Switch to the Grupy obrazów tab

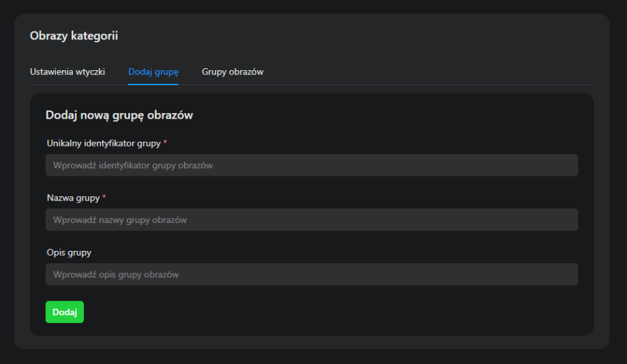[232, 72]
